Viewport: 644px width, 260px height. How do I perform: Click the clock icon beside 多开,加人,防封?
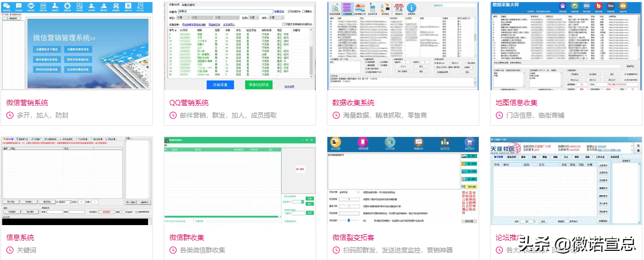[x=10, y=115]
